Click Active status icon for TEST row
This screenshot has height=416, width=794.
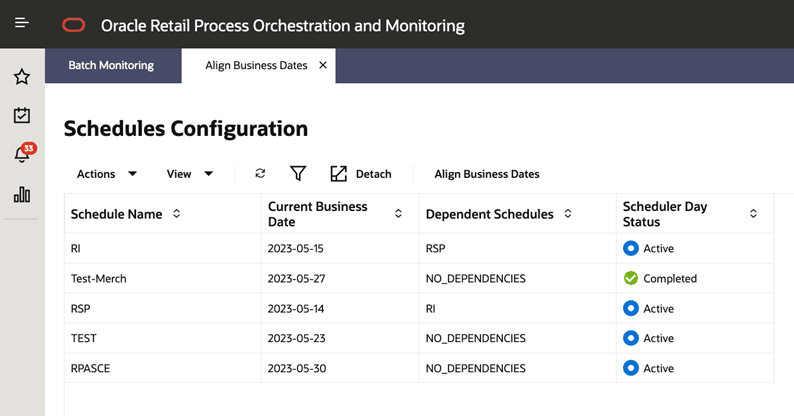coord(630,338)
